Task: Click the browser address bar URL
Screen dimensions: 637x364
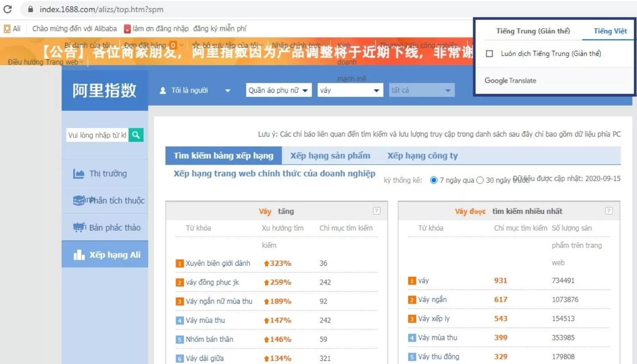Action: point(101,9)
